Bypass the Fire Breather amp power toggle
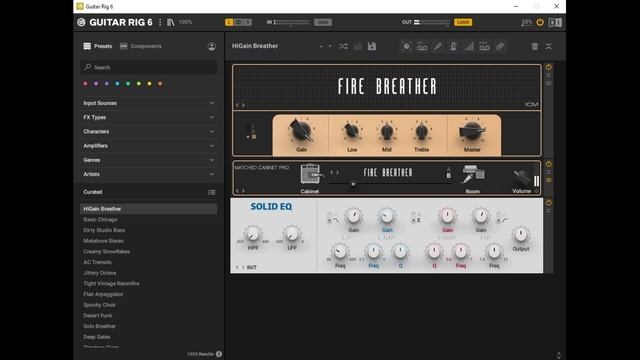 coord(549,67)
